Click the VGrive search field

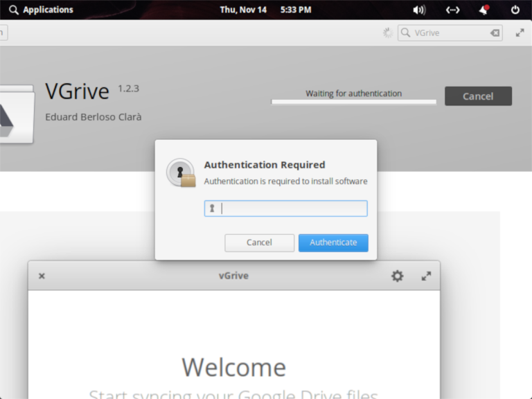tap(450, 33)
